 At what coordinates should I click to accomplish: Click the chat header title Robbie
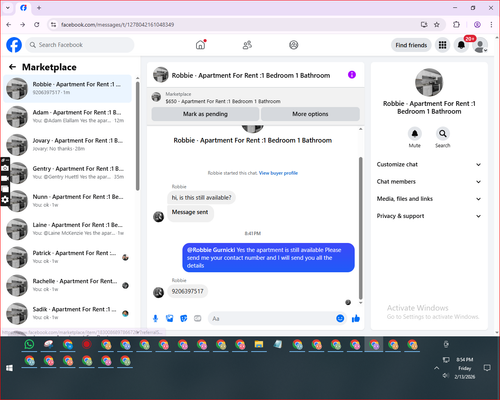coord(251,75)
